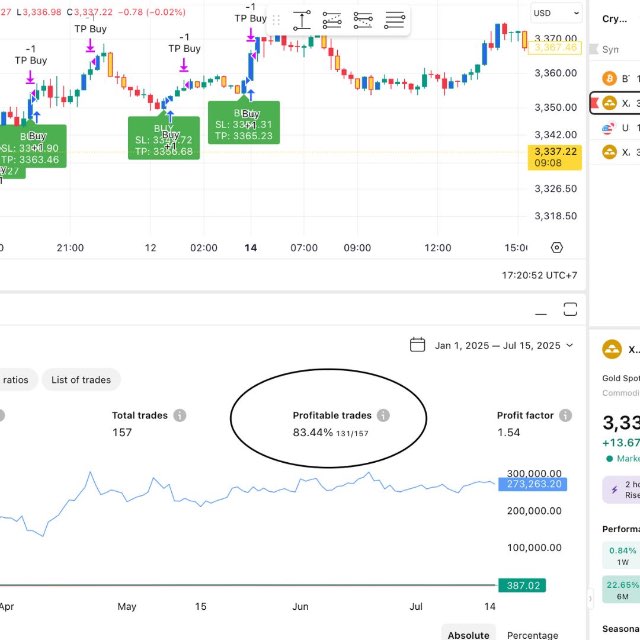Click the info icon next to 'Profit factor'

click(565, 416)
